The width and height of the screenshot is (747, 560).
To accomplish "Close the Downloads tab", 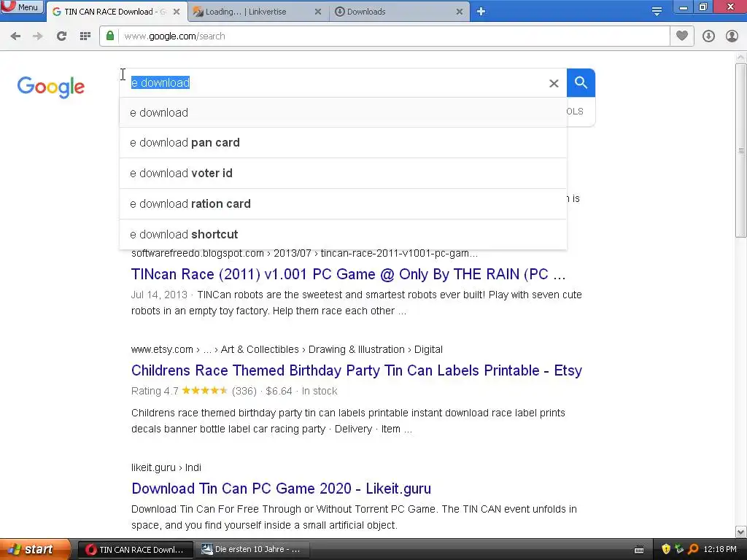I will (460, 12).
